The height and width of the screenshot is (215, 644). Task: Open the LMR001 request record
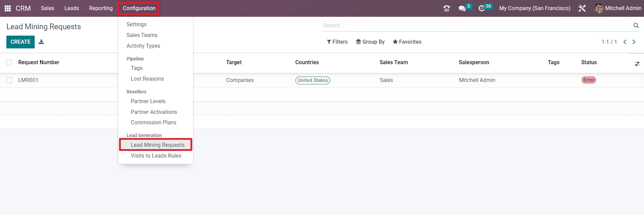(28, 80)
